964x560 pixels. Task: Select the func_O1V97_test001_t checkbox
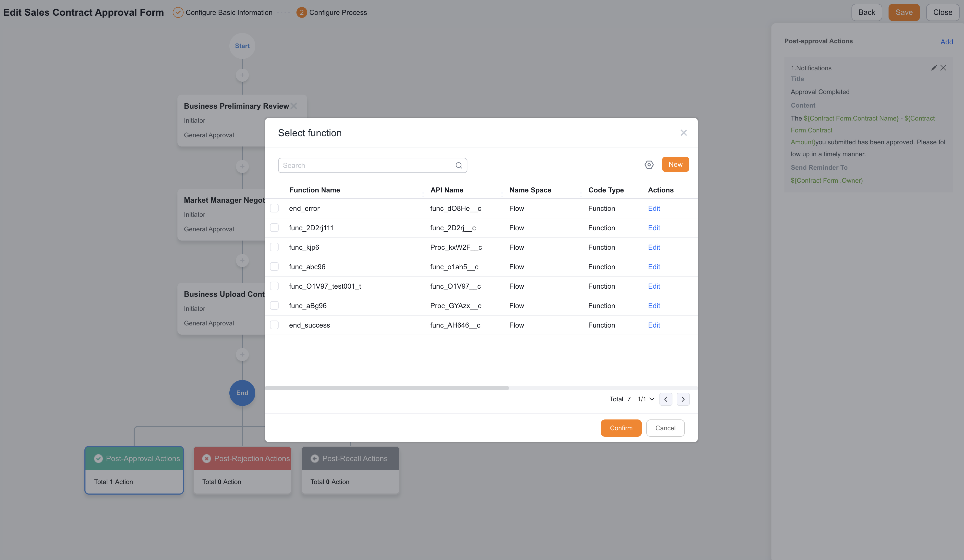coord(274,286)
